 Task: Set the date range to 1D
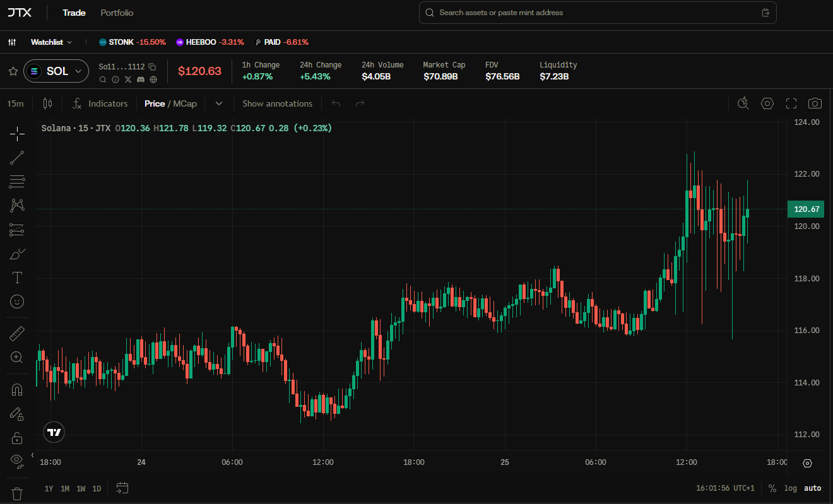(97, 488)
